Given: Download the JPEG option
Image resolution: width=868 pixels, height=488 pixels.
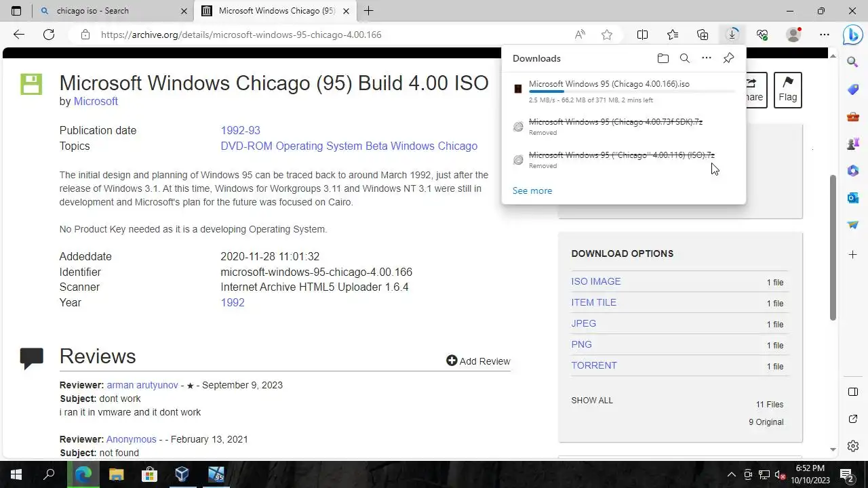Looking at the screenshot, I should [584, 323].
